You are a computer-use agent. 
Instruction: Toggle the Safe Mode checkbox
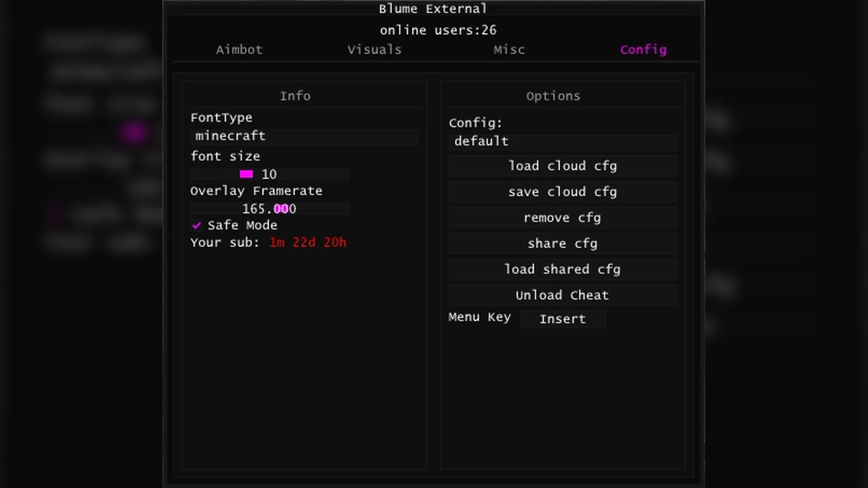(196, 225)
